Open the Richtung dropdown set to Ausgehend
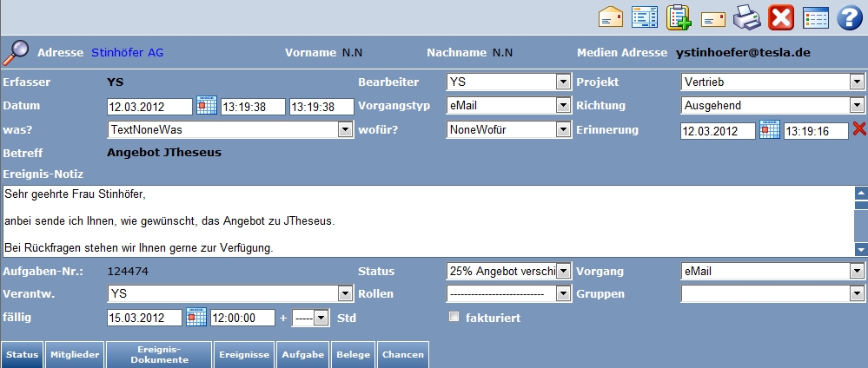The width and height of the screenshot is (868, 368). coord(856,106)
